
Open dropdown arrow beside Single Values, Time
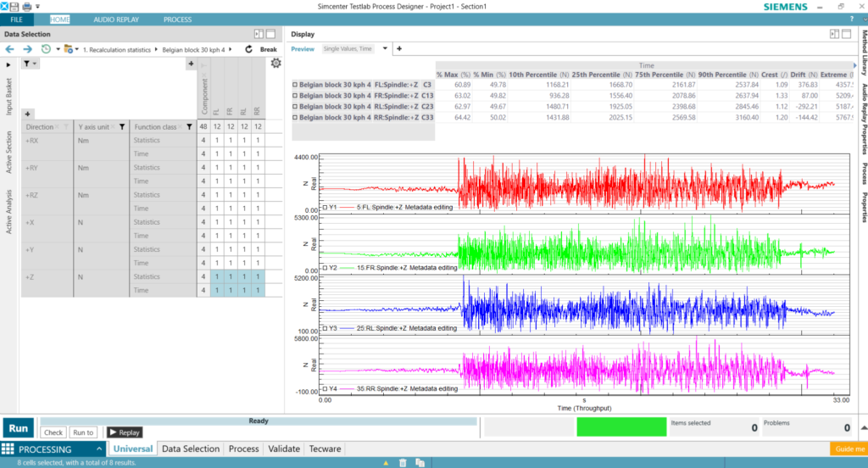pos(385,49)
